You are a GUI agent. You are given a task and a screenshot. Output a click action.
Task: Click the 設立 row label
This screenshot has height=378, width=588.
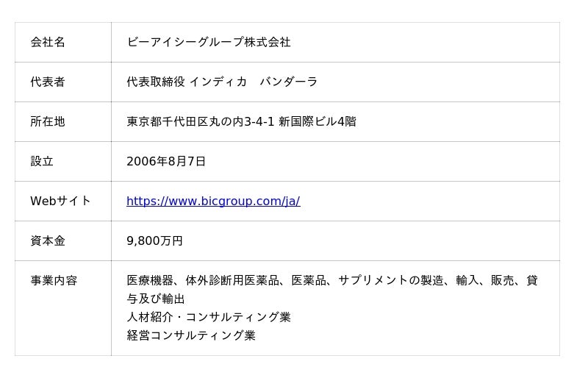(x=42, y=162)
